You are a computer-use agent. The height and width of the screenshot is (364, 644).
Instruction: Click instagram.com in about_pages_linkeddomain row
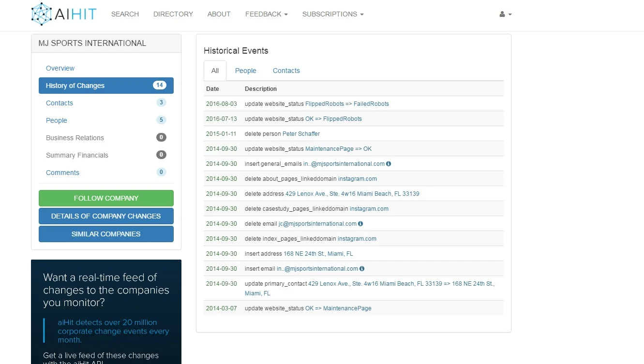coord(358,179)
